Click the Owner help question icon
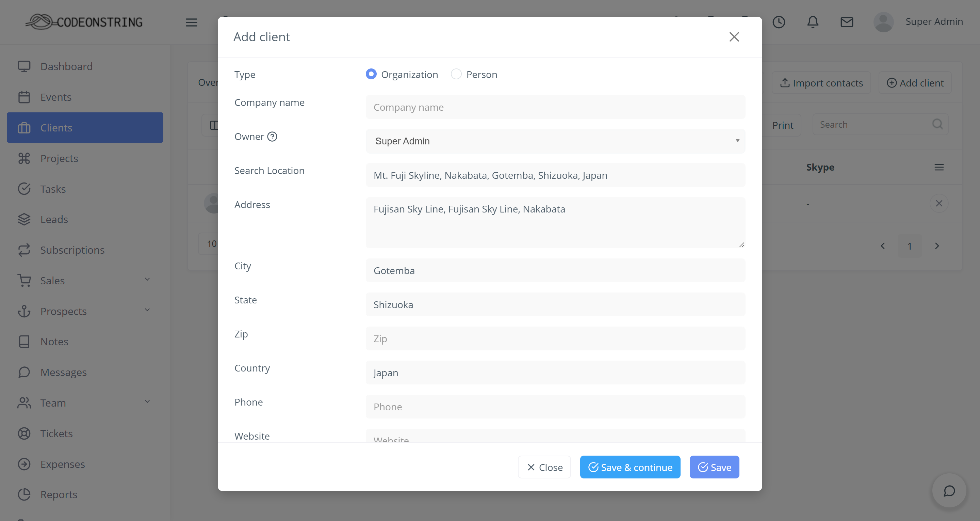This screenshot has width=980, height=521. (272, 136)
